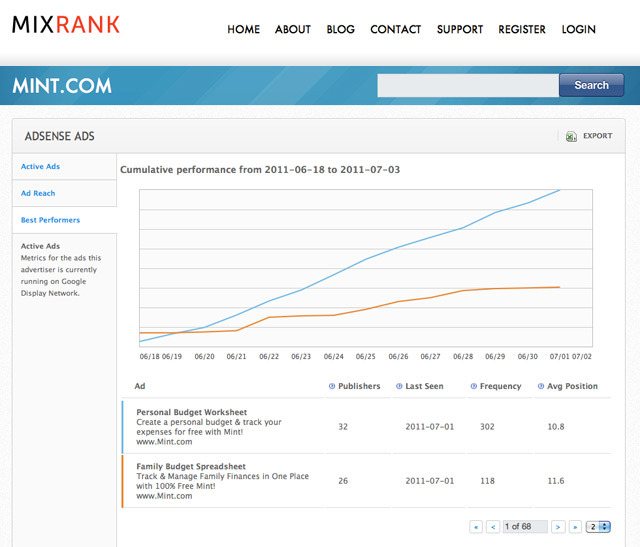This screenshot has width=640, height=547.
Task: Go to the previous results page
Action: (493, 526)
